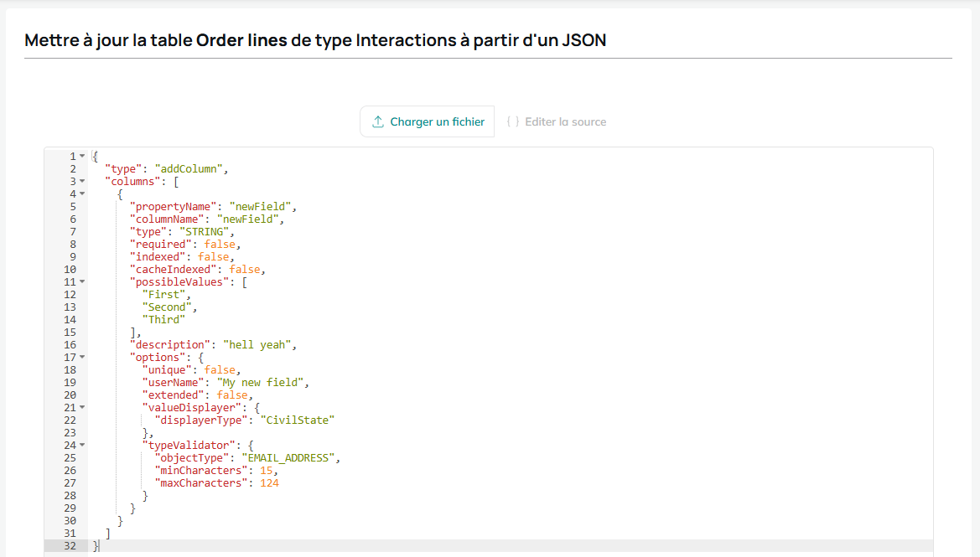Click the Charger un fichier button
Viewport: 980px width, 557px height.
428,121
